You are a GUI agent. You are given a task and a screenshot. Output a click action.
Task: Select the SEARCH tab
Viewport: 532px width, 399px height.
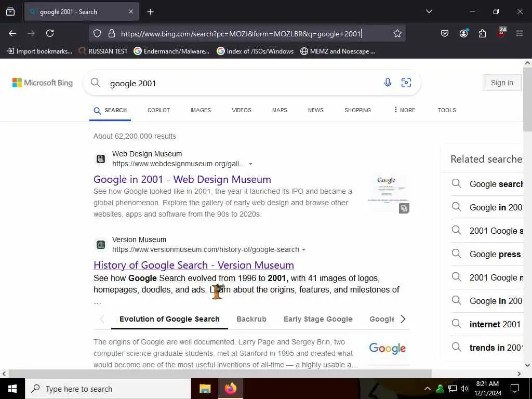[110, 110]
